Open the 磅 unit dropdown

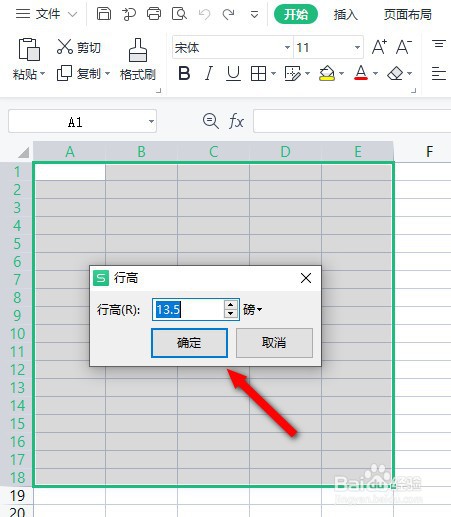(253, 310)
